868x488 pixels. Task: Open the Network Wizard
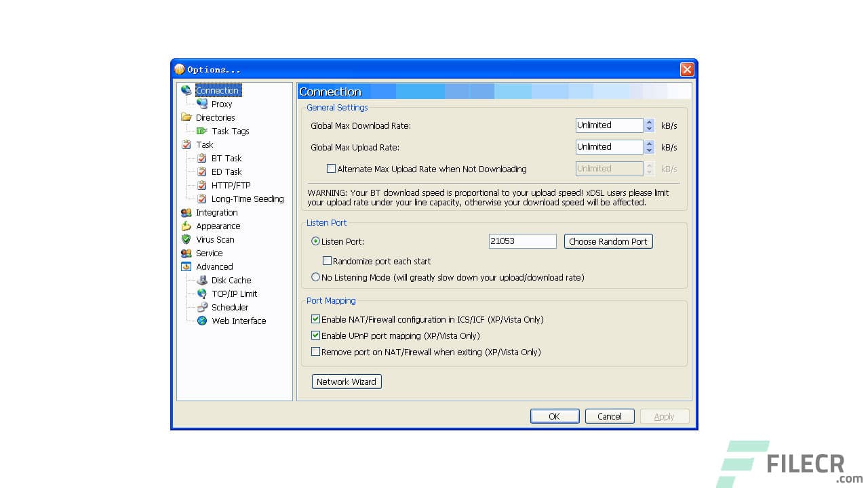coord(347,381)
